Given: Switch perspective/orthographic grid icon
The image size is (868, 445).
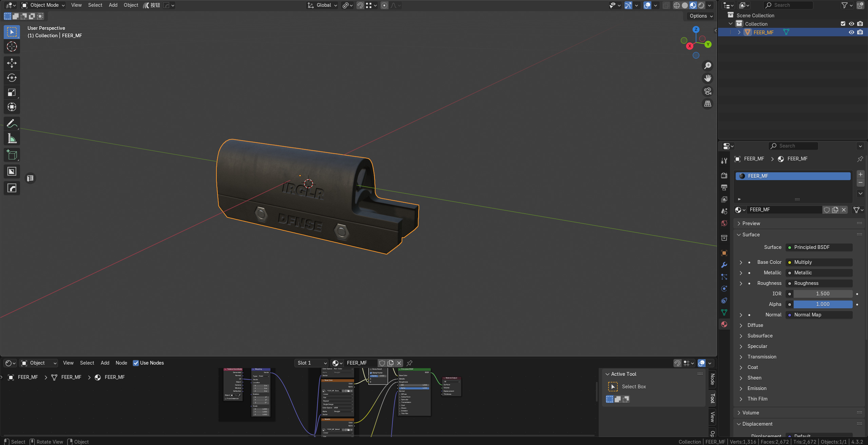Looking at the screenshot, I should [708, 104].
